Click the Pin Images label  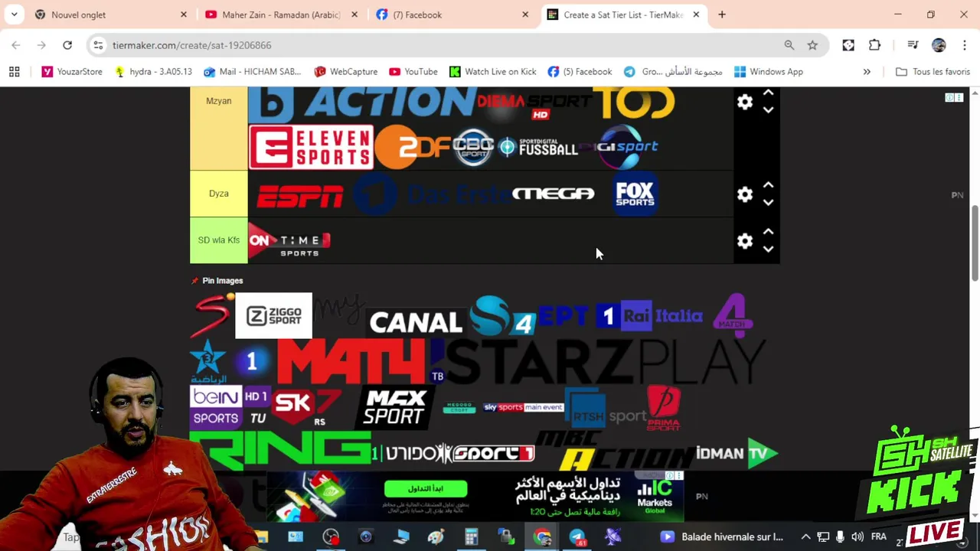click(222, 281)
